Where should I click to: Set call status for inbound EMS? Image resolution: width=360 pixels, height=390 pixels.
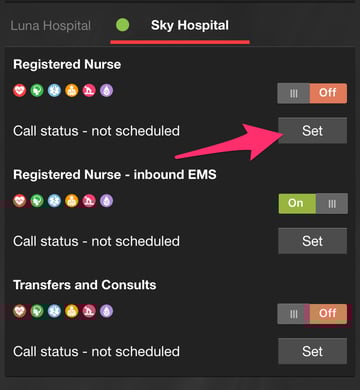[312, 241]
